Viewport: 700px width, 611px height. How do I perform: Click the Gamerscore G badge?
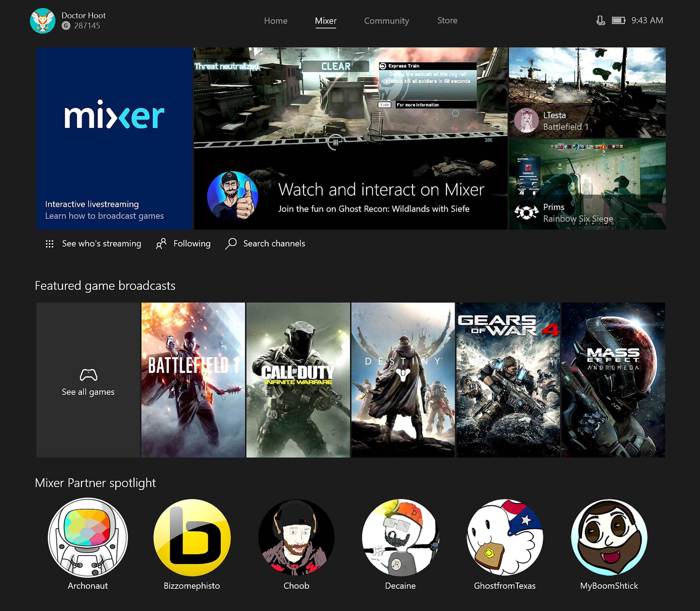(x=66, y=26)
